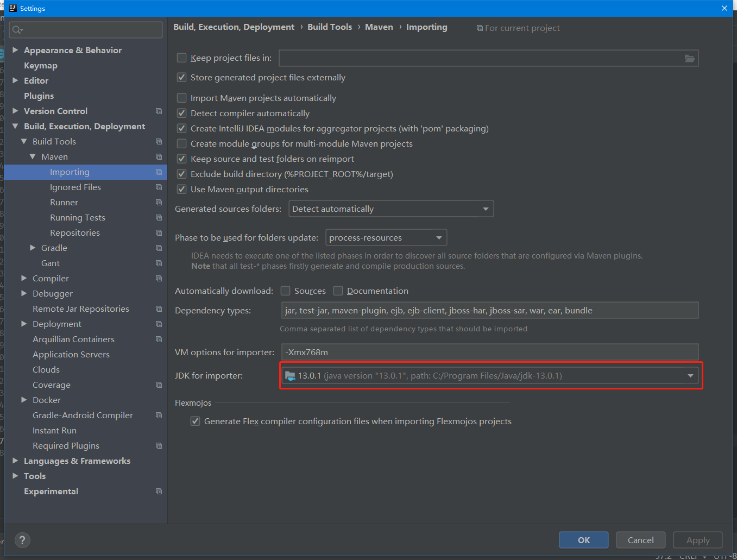Click the OK button
The height and width of the screenshot is (560, 737).
583,539
